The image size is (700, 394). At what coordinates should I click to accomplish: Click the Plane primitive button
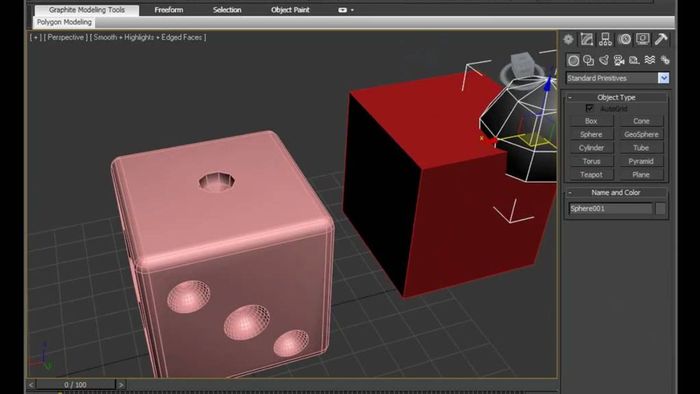pyautogui.click(x=641, y=175)
